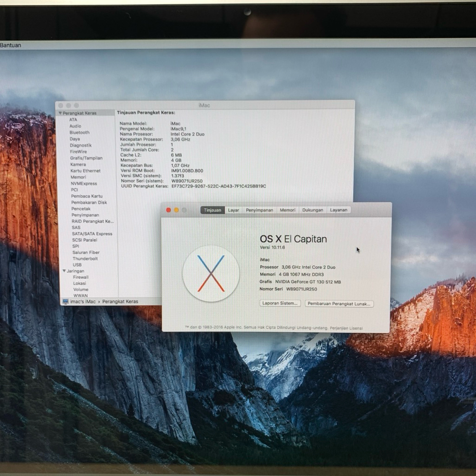Image resolution: width=476 pixels, height=476 pixels.
Task: Click the NVIDIA GeForce GT 130 graphics text
Action: [308, 282]
